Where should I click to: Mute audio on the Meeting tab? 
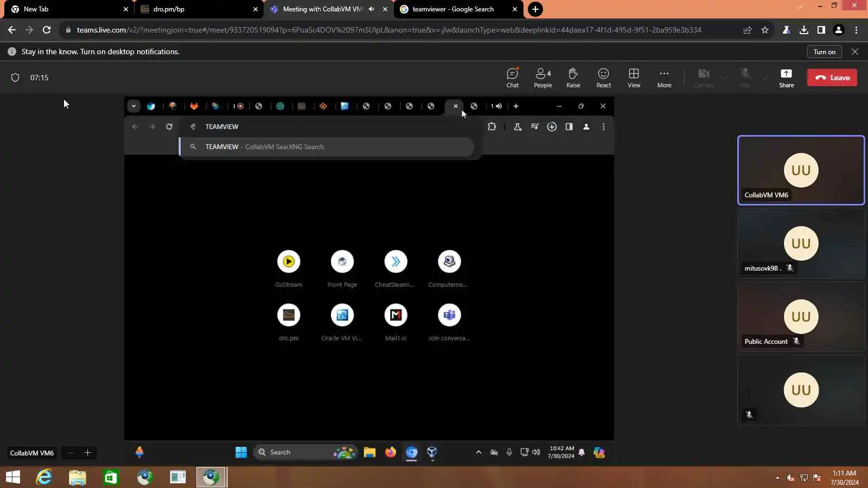point(372,9)
